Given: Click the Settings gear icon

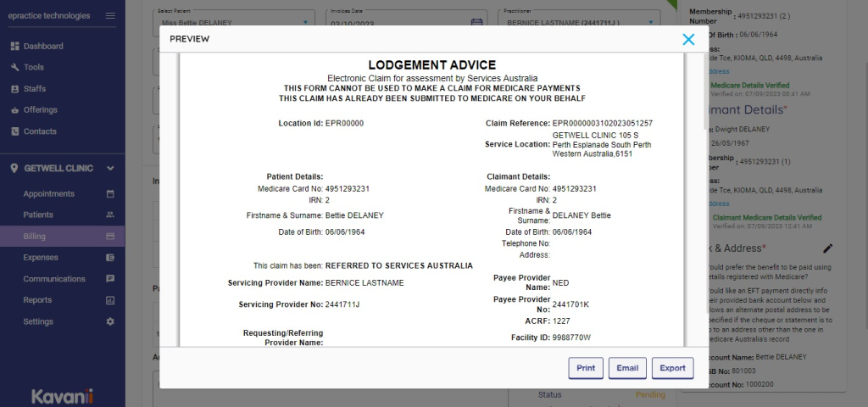Looking at the screenshot, I should click(109, 321).
